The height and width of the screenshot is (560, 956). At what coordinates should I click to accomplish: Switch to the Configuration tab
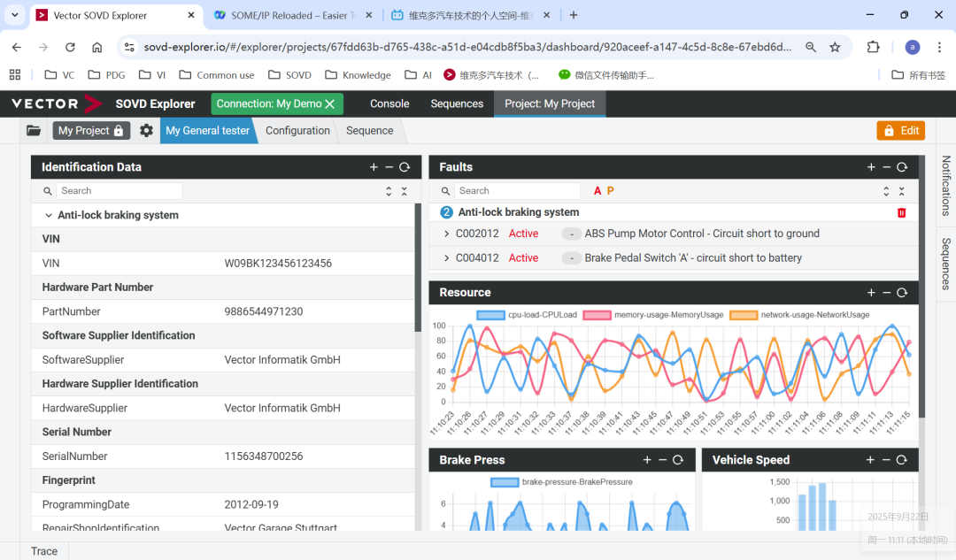(x=297, y=130)
